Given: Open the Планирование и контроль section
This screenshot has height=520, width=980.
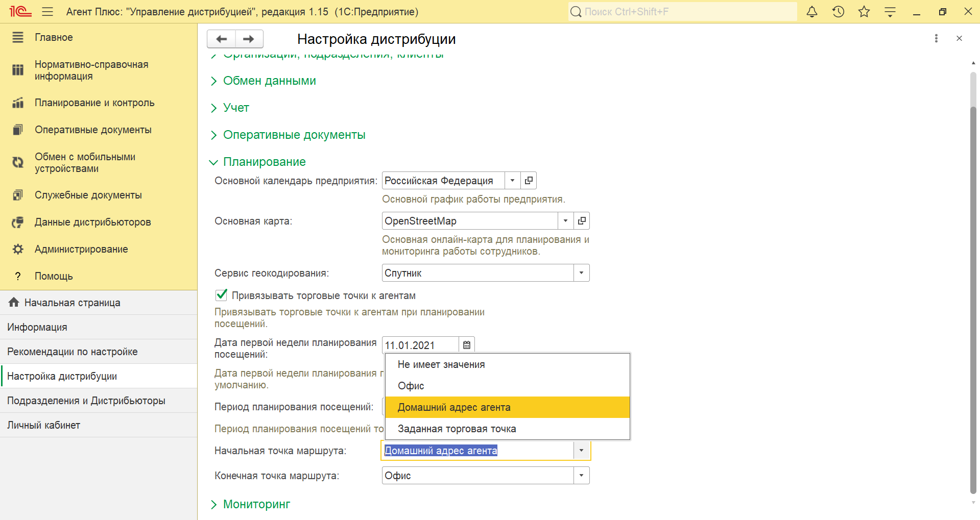Looking at the screenshot, I should [x=99, y=103].
